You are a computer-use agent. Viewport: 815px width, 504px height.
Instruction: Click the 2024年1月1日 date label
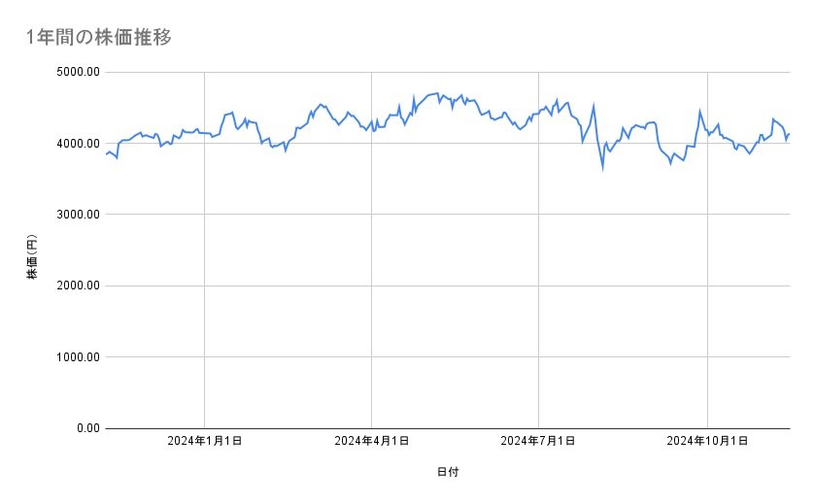point(204,441)
